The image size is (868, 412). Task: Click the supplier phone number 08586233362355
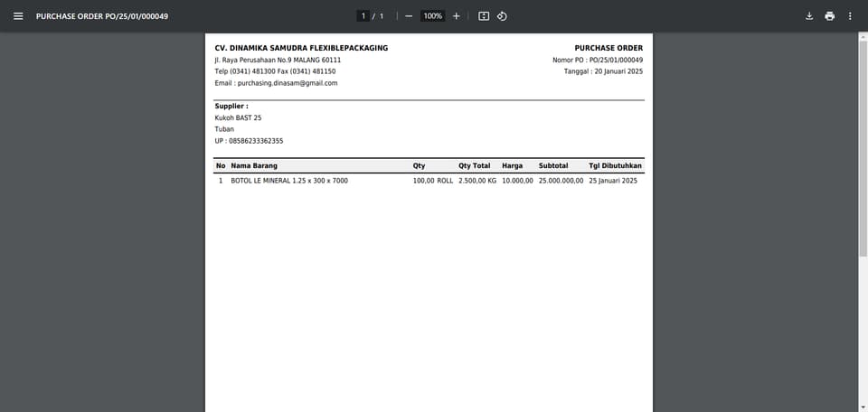point(256,141)
